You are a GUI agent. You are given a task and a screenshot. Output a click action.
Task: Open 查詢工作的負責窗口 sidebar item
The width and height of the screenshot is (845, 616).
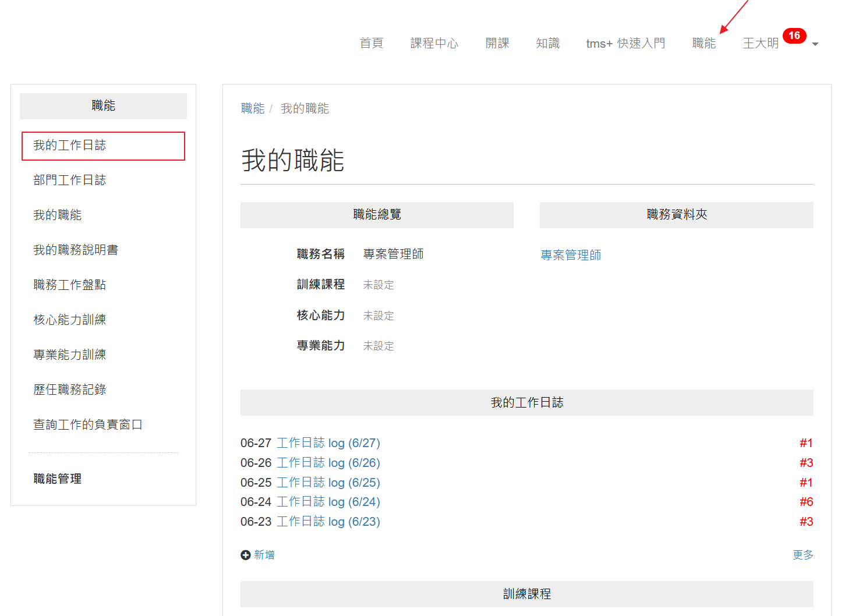[x=88, y=425]
